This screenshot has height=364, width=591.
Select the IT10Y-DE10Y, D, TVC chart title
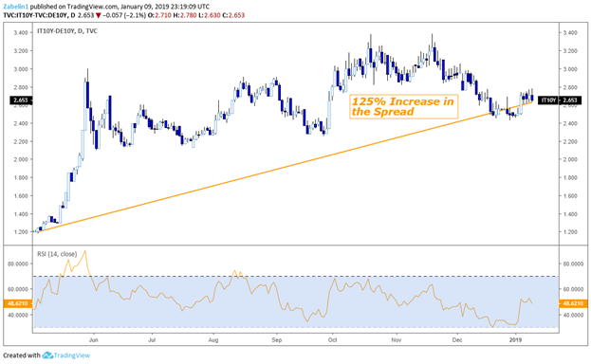pyautogui.click(x=67, y=31)
